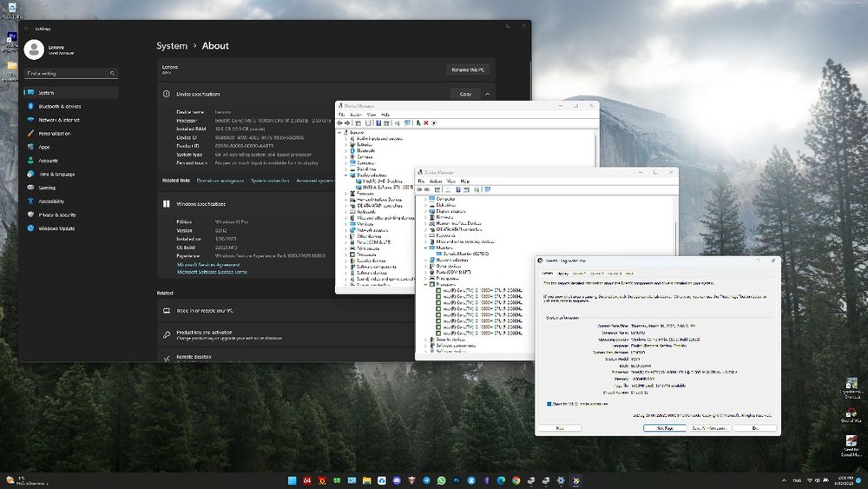Viewport: 868px width, 489px height.
Task: Open Microsoft Services Agreement link
Action: (x=208, y=265)
